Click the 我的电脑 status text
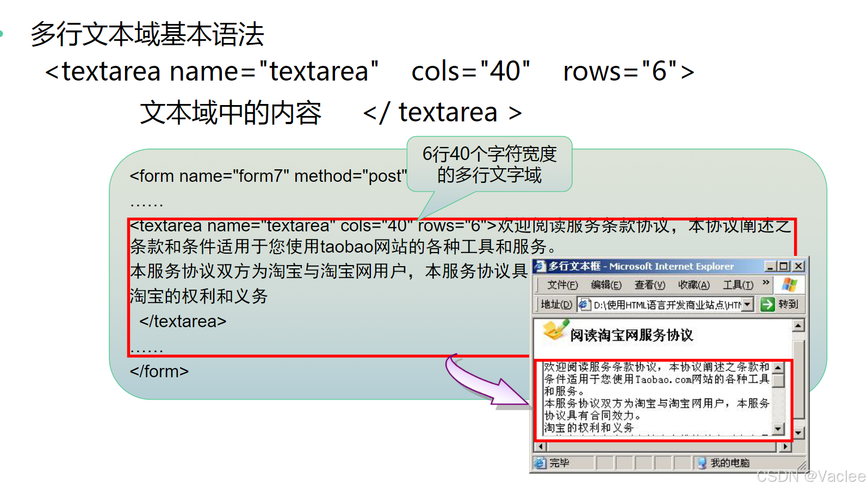 coord(730,463)
